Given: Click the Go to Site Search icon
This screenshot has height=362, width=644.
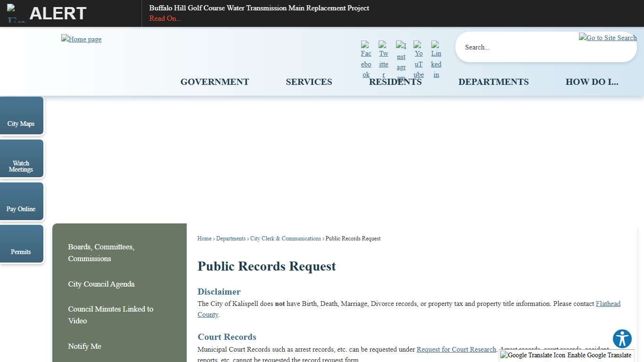Looking at the screenshot, I should (607, 37).
